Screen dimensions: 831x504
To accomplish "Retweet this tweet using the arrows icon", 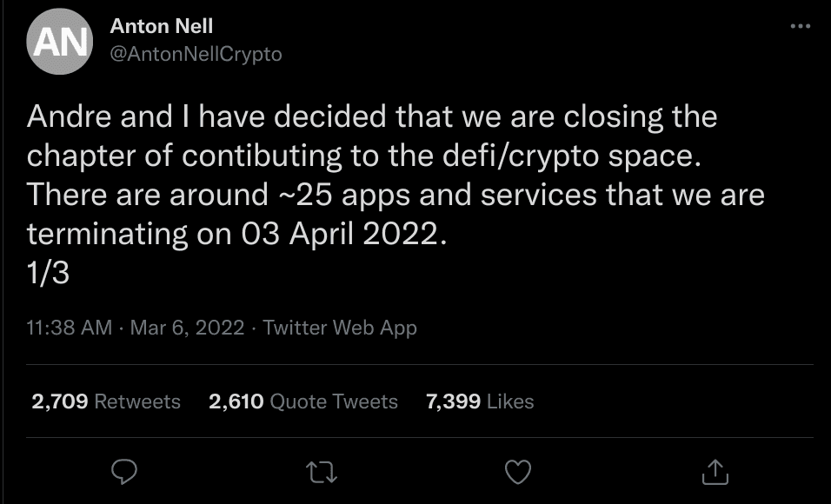I will click(322, 472).
